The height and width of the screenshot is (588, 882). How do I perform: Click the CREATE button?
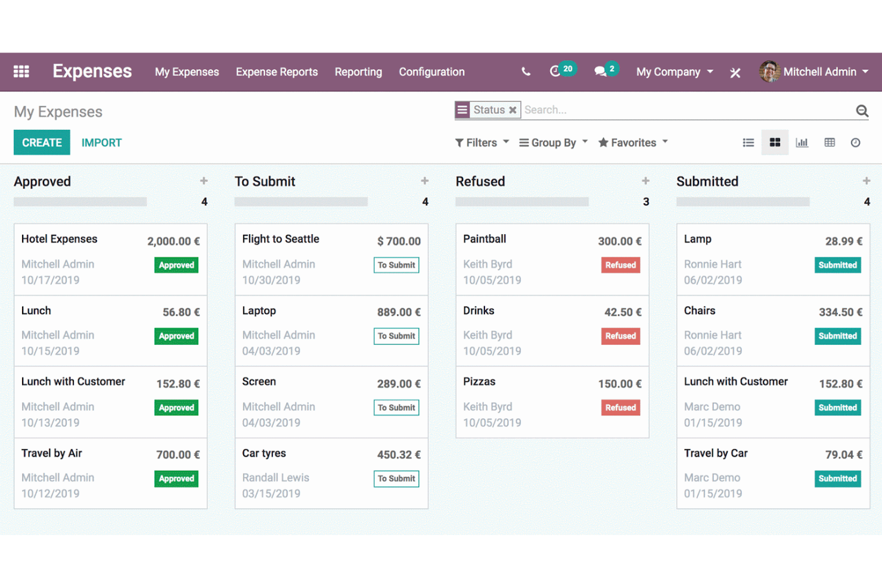click(x=42, y=142)
